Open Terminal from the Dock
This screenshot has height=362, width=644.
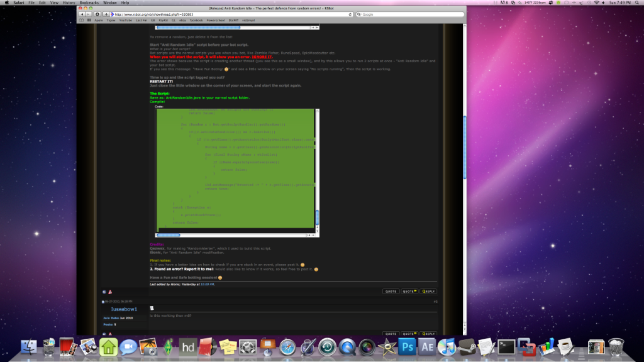506,348
